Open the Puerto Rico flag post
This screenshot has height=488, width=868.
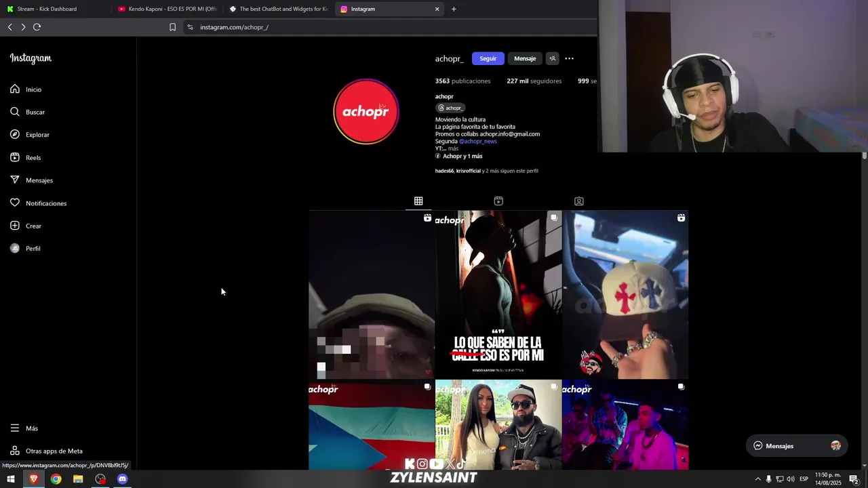tap(372, 425)
